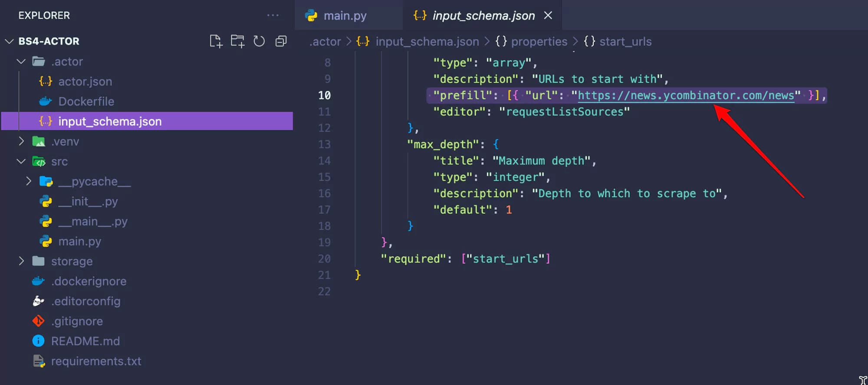Open requirements.txt file
868x385 pixels.
96,361
